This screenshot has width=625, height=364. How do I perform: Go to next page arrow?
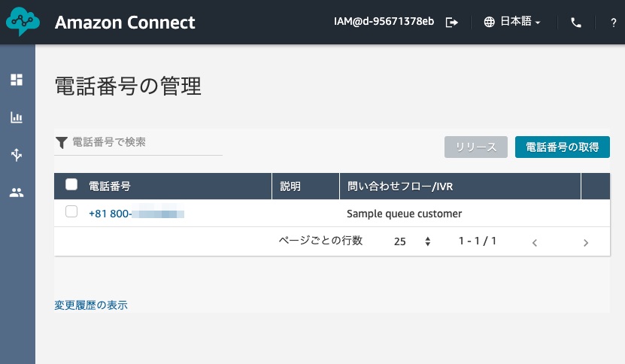point(586,242)
